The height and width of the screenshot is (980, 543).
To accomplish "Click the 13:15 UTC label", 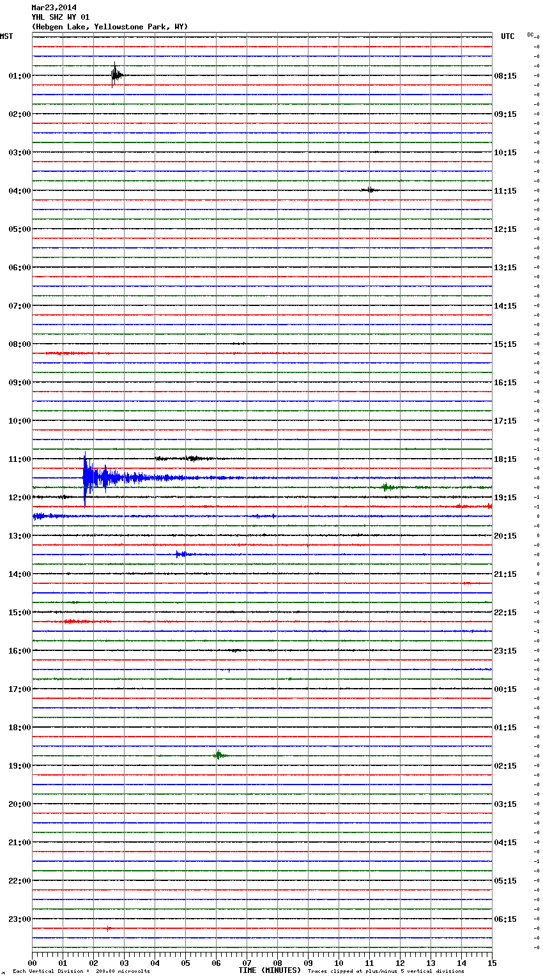I will click(x=505, y=268).
